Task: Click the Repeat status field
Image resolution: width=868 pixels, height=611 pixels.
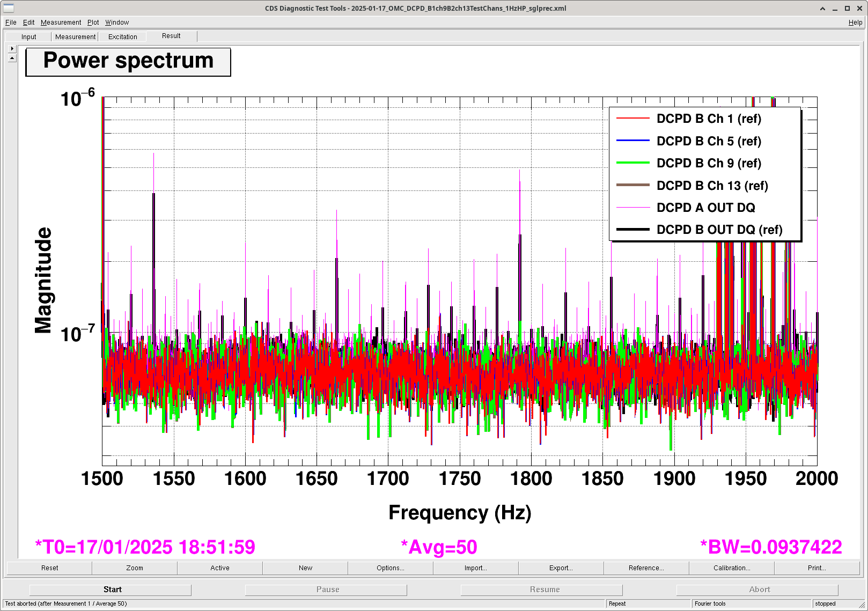Action: point(649,604)
